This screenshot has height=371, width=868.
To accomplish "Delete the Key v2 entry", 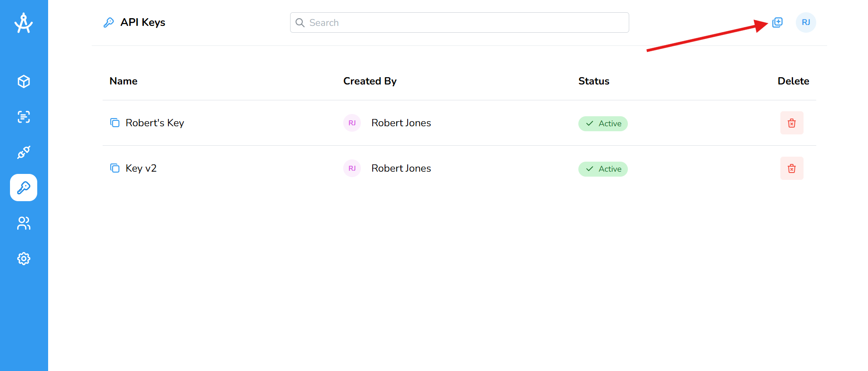I will 791,168.
